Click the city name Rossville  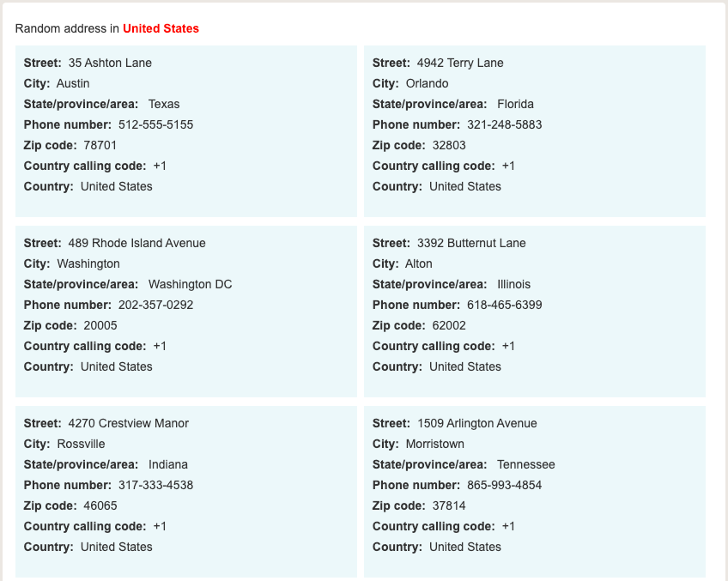pyautogui.click(x=81, y=444)
